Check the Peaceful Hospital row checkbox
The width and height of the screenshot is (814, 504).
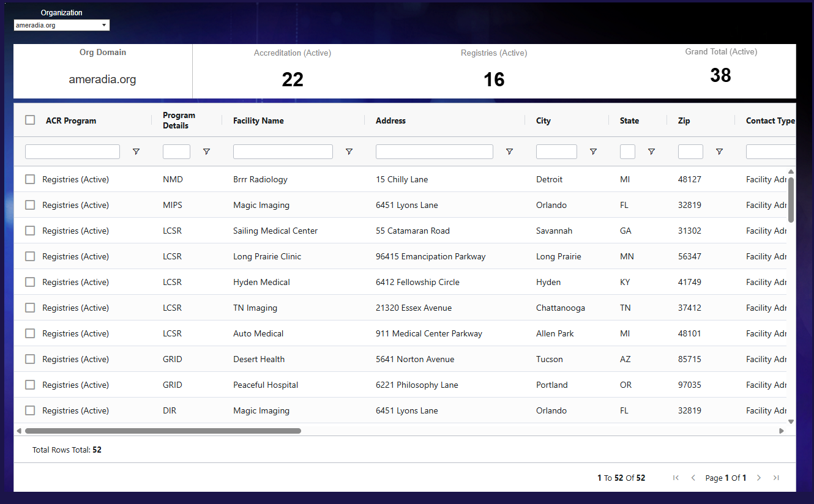tap(30, 385)
